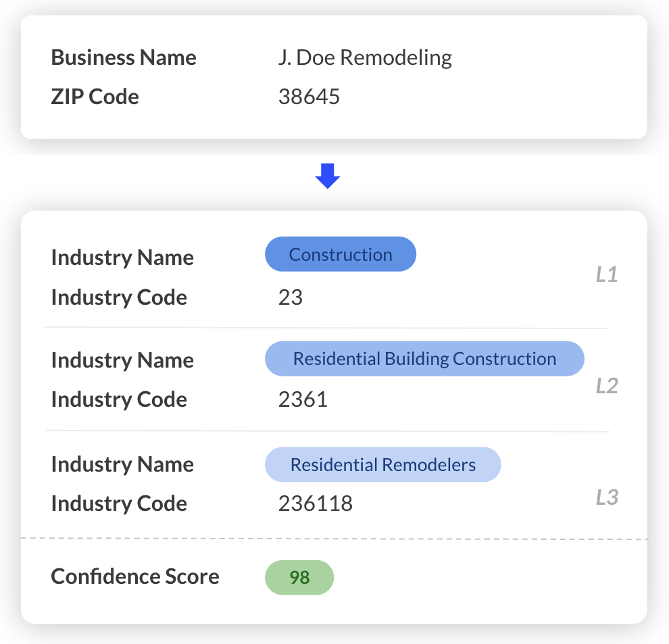Image resolution: width=669 pixels, height=644 pixels.
Task: Select the Construction industry tag
Action: point(341,255)
